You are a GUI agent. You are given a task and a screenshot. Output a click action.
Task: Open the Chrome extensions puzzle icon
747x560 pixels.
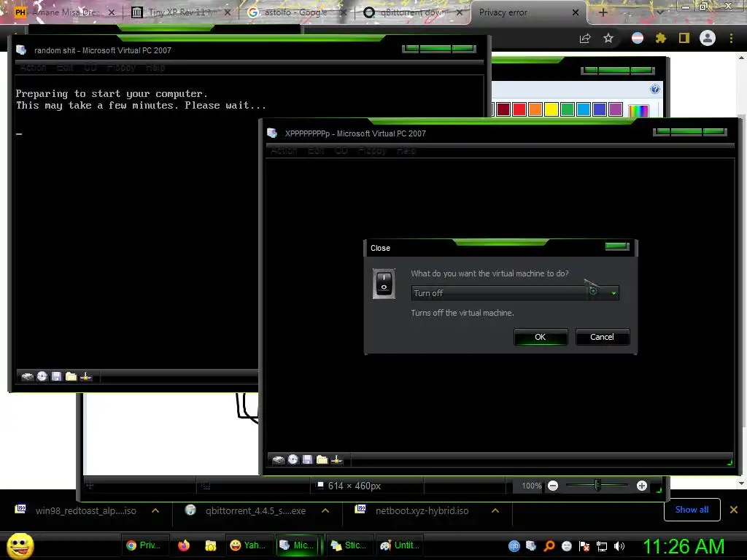tap(660, 38)
